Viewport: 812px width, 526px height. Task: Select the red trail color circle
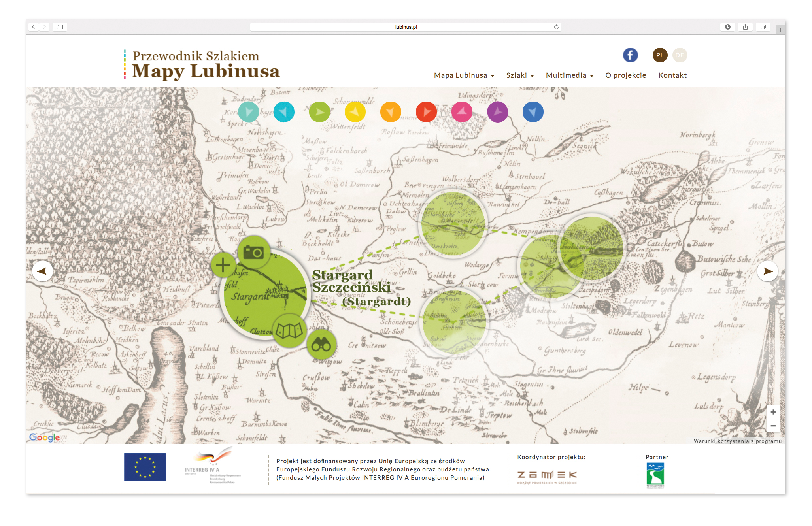(x=426, y=112)
